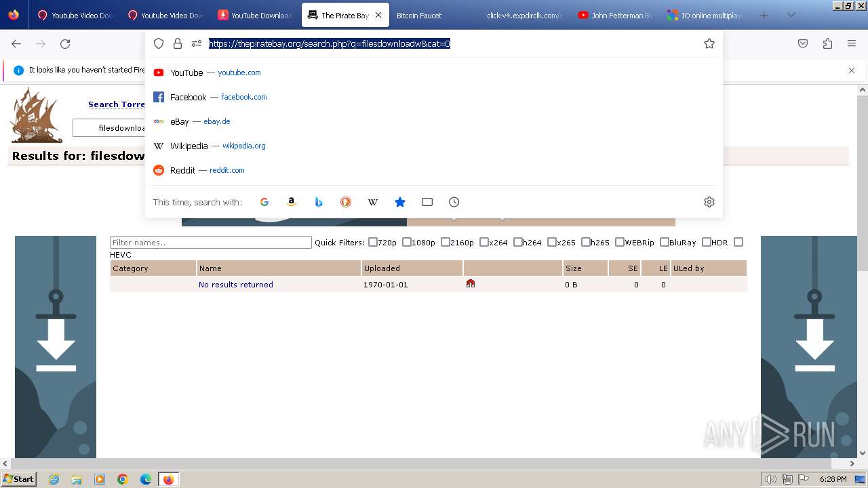This screenshot has height=488, width=868.
Task: Focus the Filter names input box
Action: (211, 242)
